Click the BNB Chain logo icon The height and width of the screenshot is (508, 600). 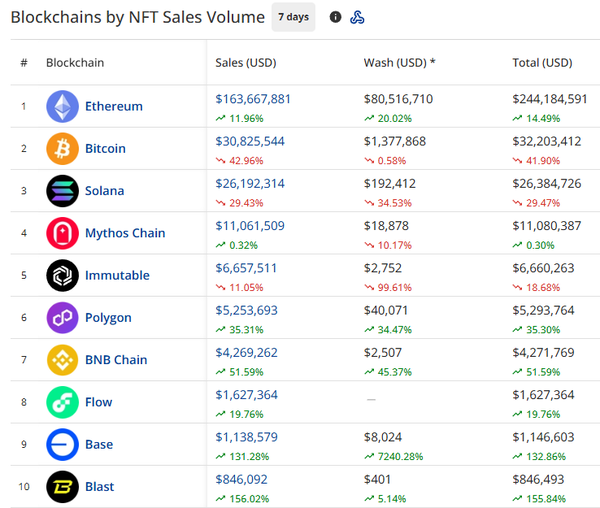[x=62, y=360]
